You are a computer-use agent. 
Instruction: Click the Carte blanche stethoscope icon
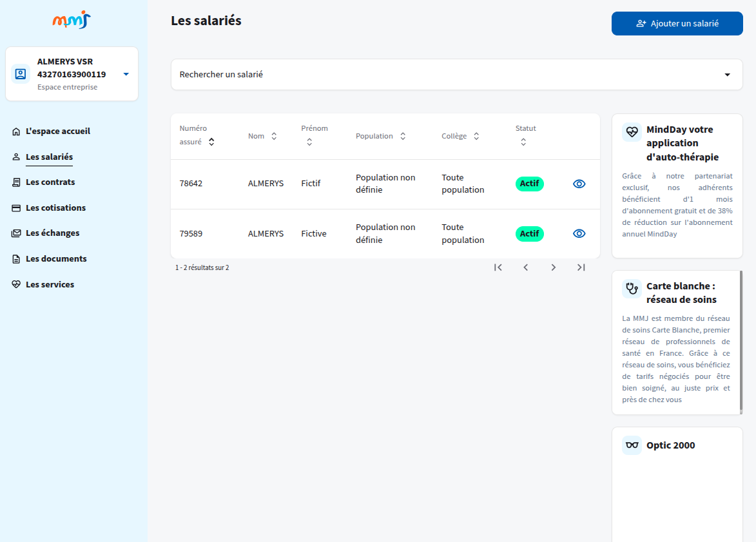click(x=632, y=288)
